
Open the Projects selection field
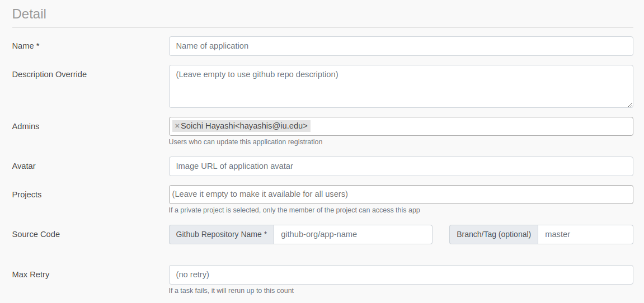click(x=401, y=194)
